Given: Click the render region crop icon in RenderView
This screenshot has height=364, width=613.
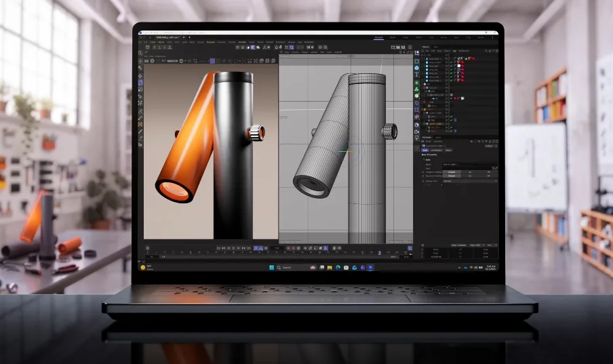Looking at the screenshot, I should 195,61.
